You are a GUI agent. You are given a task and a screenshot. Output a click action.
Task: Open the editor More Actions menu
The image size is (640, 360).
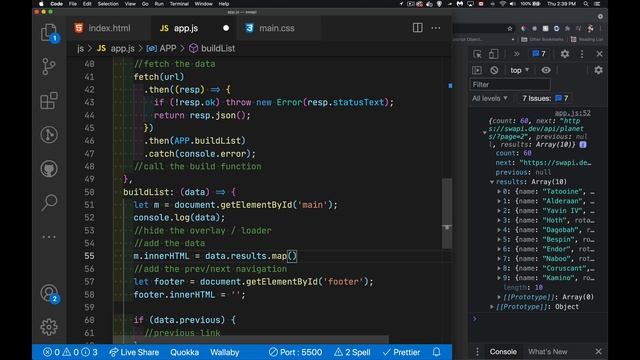(436, 28)
